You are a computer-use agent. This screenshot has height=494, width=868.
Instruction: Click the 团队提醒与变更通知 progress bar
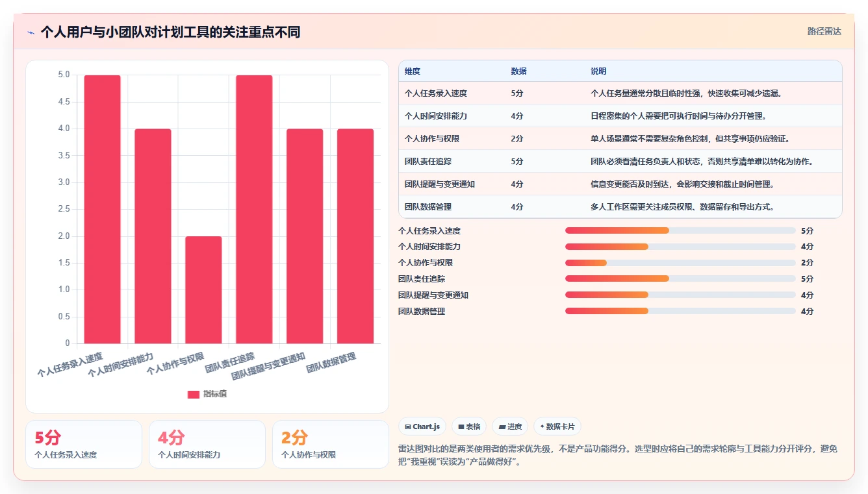(x=680, y=295)
